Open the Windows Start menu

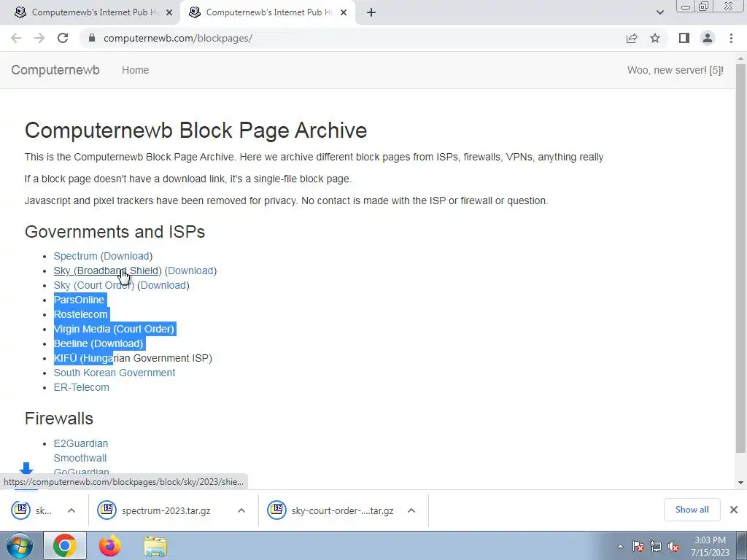[20, 545]
